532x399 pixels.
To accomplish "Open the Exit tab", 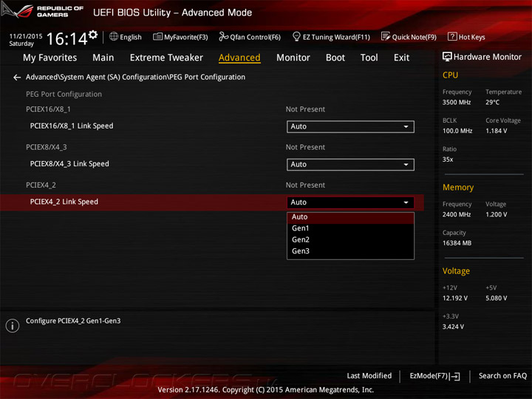I will coord(402,58).
